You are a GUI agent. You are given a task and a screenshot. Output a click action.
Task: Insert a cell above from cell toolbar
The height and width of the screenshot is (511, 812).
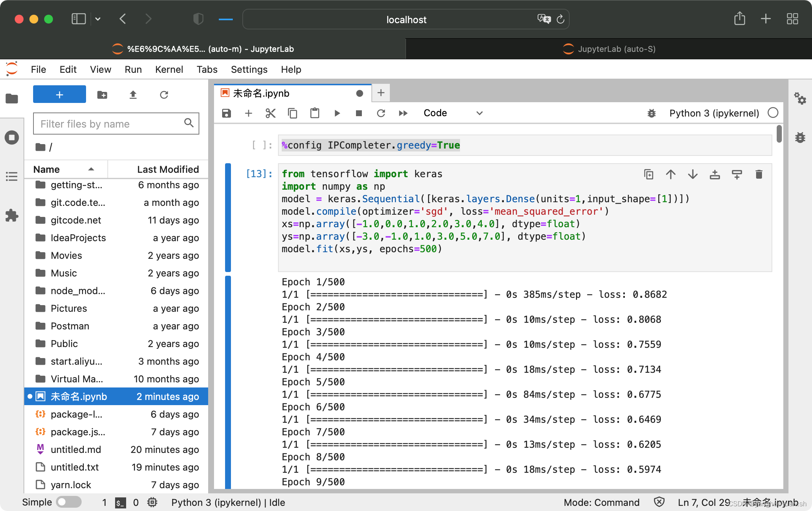point(715,174)
